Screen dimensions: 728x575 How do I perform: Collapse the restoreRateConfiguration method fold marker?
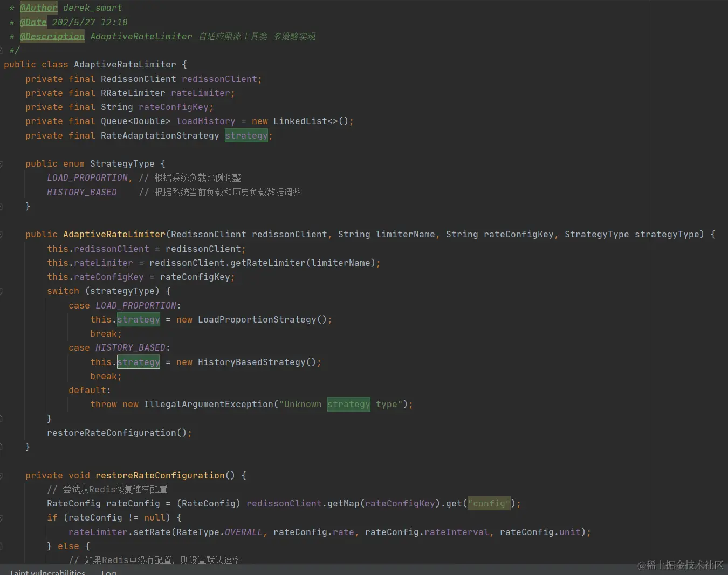coord(1,476)
